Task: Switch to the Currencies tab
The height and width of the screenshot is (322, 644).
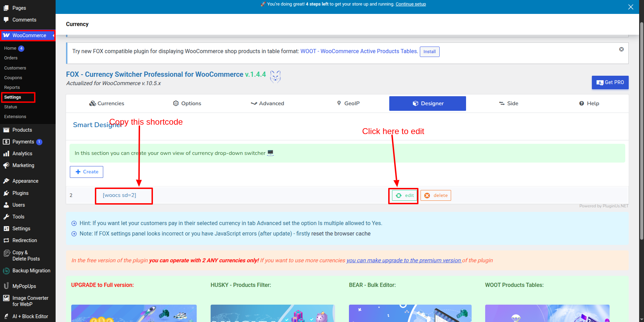Action: click(x=107, y=104)
